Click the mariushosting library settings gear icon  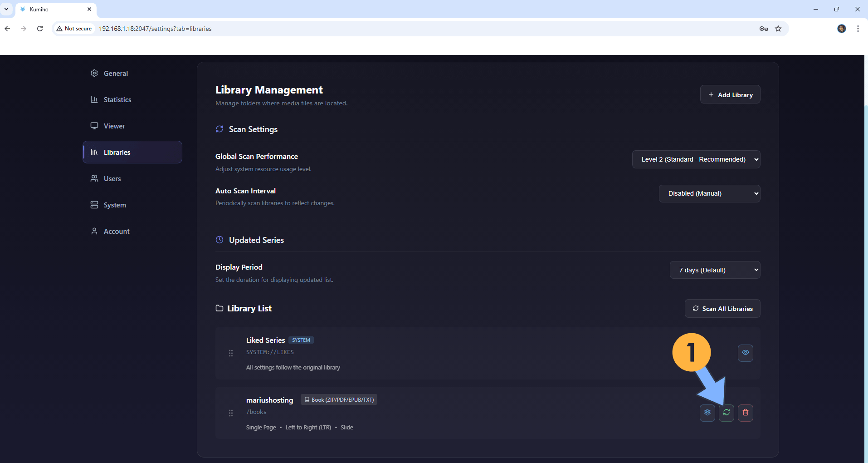707,413
